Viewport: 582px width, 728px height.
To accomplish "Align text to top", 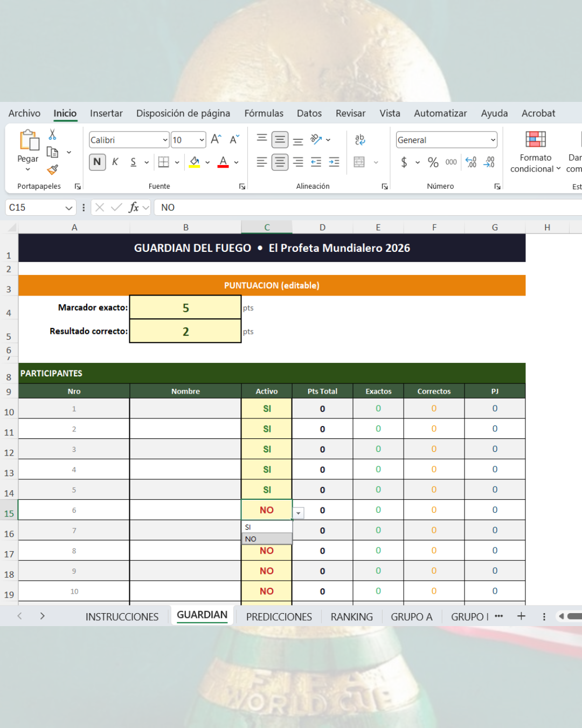I will click(262, 139).
